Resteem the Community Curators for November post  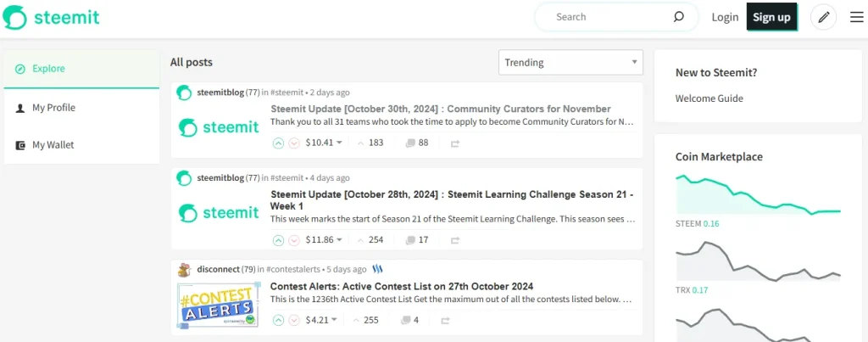point(455,143)
